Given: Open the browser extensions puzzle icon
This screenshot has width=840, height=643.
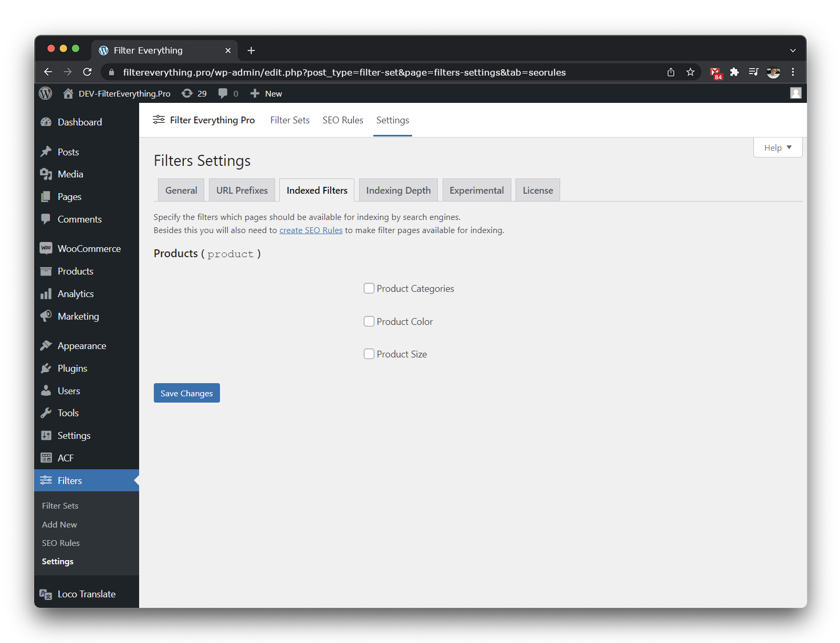Looking at the screenshot, I should click(734, 72).
